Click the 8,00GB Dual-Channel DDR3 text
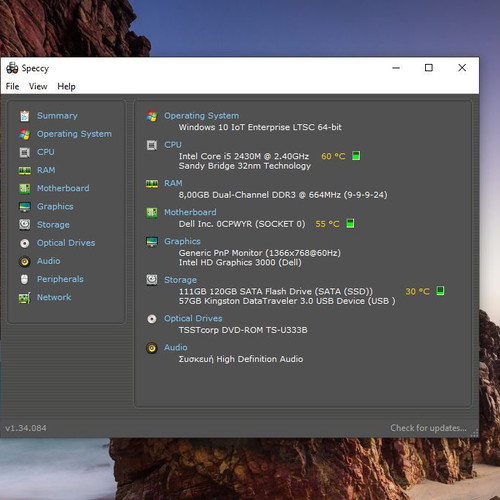This screenshot has height=500, width=500. point(283,195)
